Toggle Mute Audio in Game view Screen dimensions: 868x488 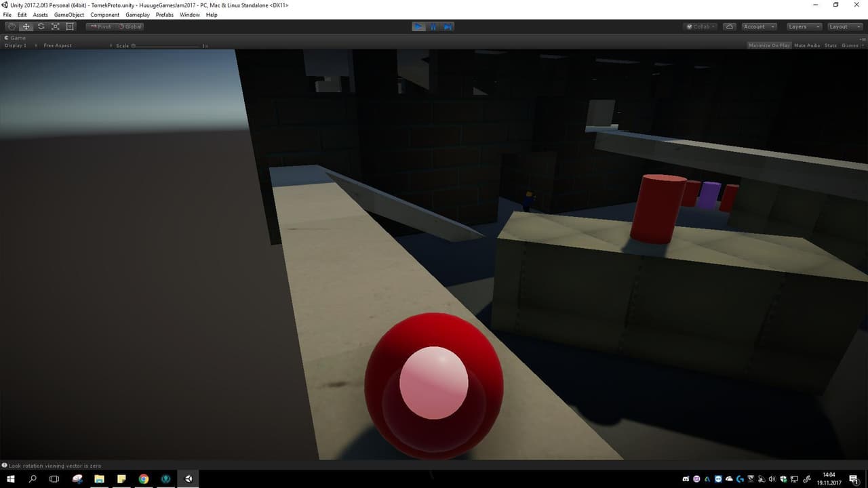pos(807,45)
